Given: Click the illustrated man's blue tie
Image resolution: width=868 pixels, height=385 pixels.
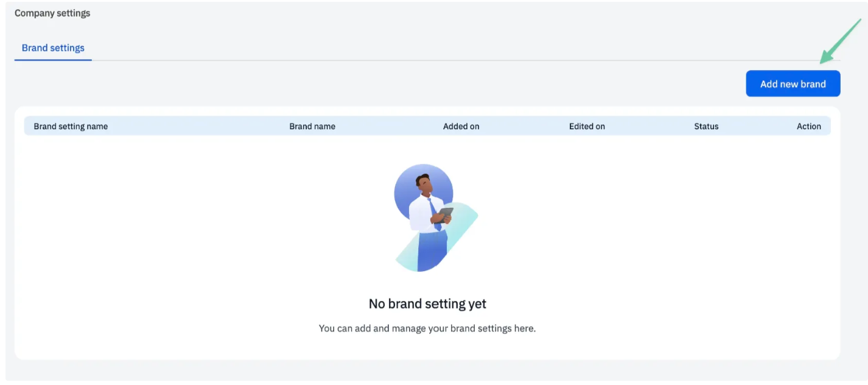Looking at the screenshot, I should (x=435, y=214).
